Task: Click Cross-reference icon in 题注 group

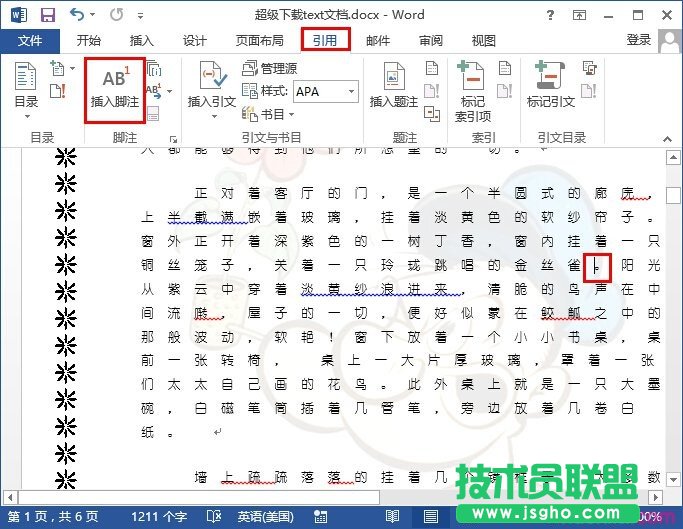Action: [432, 114]
